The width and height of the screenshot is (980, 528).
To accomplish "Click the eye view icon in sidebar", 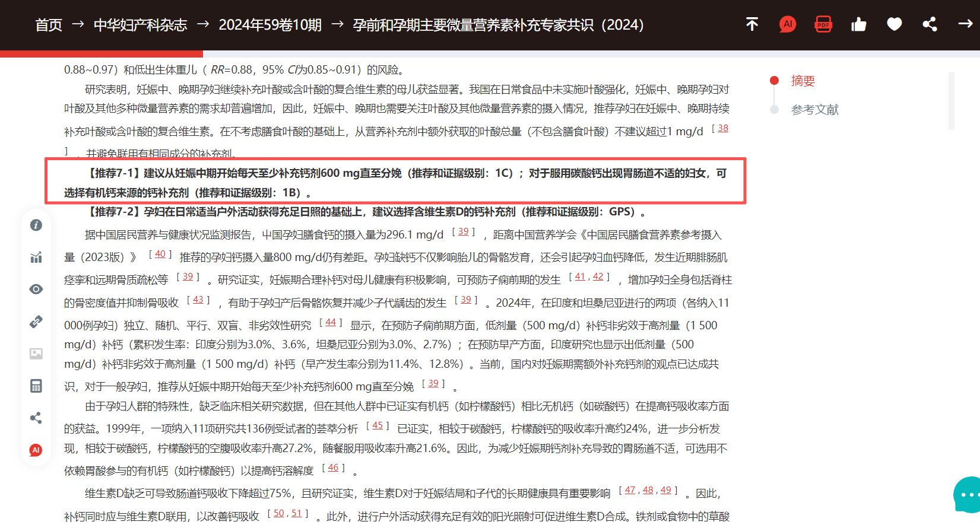I will (x=36, y=290).
